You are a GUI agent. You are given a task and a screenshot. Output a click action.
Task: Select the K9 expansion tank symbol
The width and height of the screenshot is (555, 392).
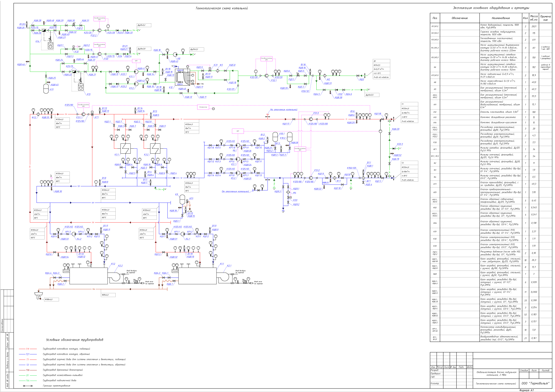182,199
